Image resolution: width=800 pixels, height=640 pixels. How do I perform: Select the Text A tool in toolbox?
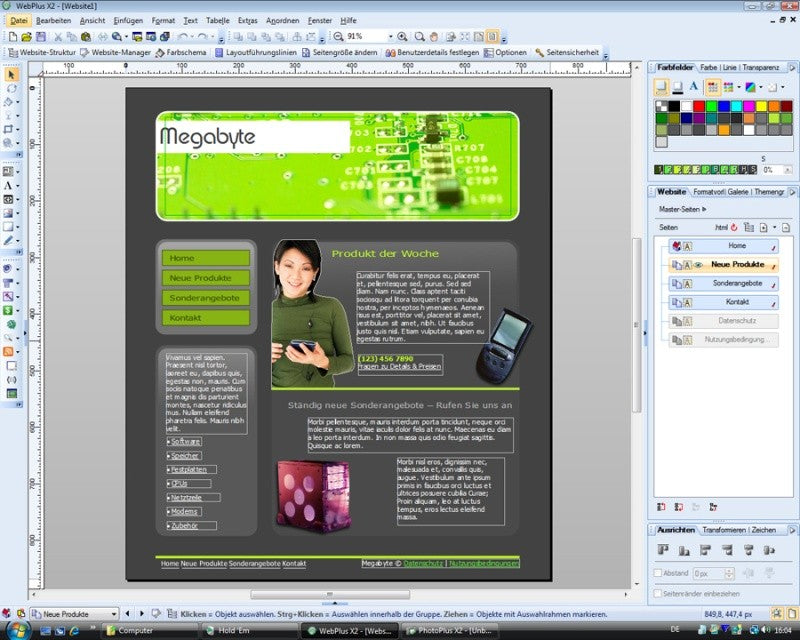(x=8, y=186)
